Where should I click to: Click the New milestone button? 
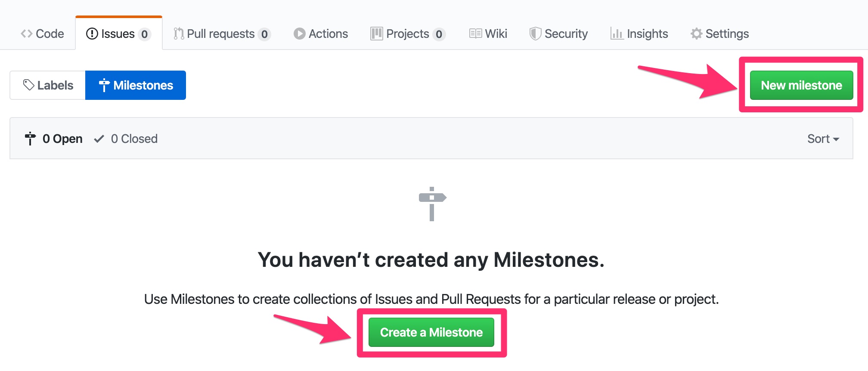pyautogui.click(x=801, y=85)
